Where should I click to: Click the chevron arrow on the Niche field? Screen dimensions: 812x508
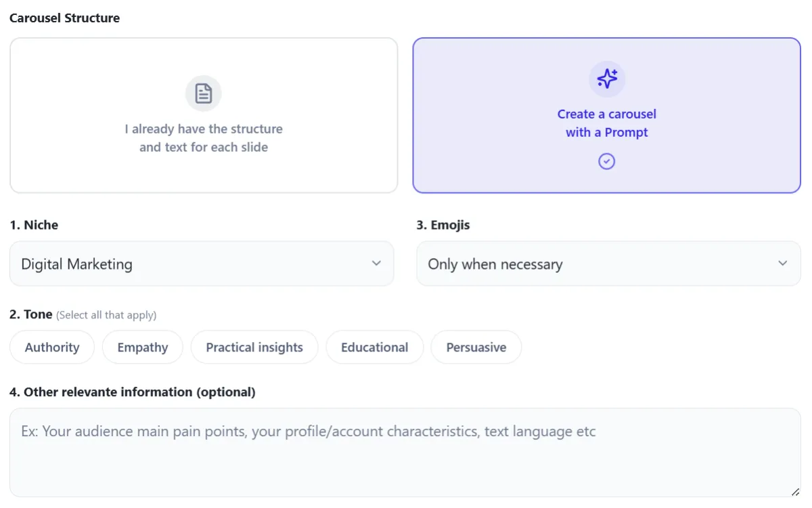pyautogui.click(x=377, y=263)
